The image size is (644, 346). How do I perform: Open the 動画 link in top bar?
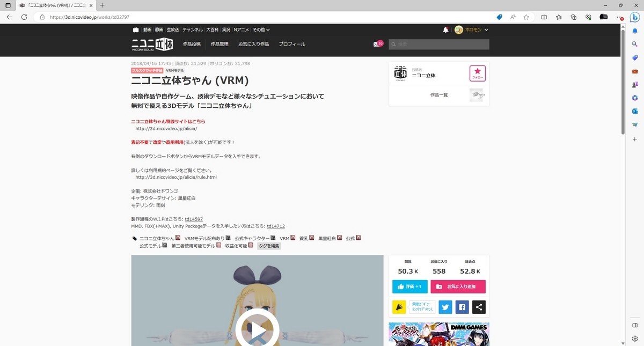point(147,30)
